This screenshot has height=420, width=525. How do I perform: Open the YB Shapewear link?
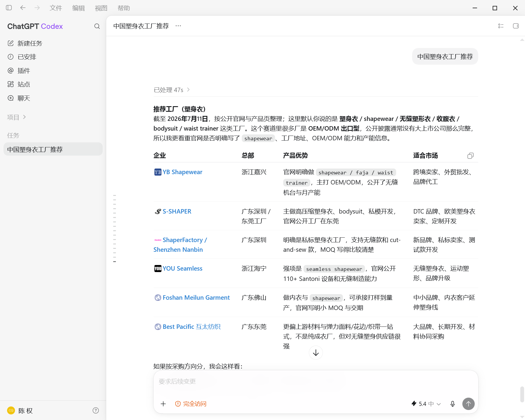click(x=182, y=172)
